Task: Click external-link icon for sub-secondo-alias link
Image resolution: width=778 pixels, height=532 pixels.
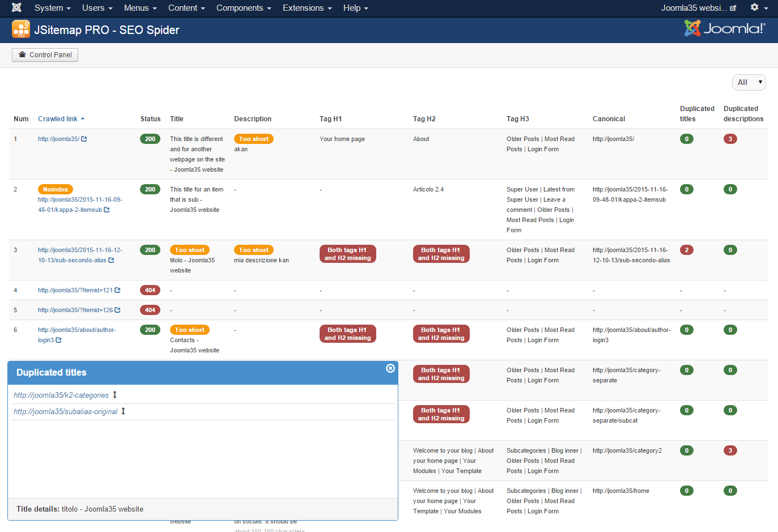Action: pos(112,260)
